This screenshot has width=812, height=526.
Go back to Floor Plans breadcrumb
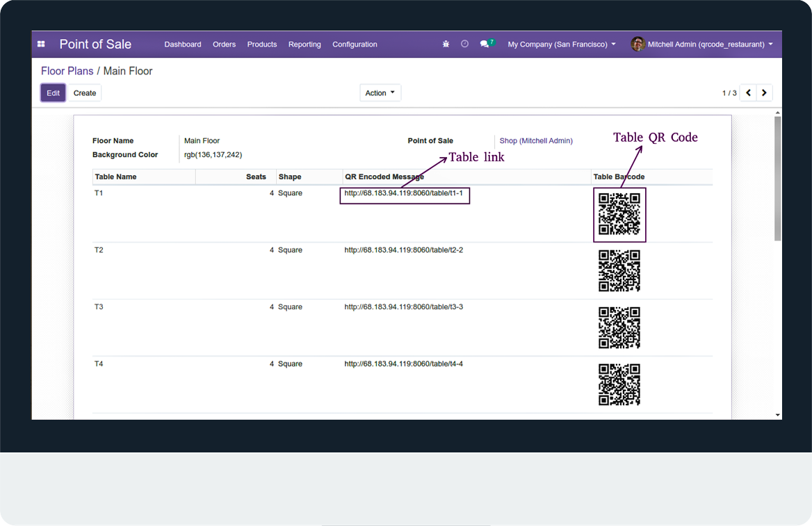tap(67, 71)
